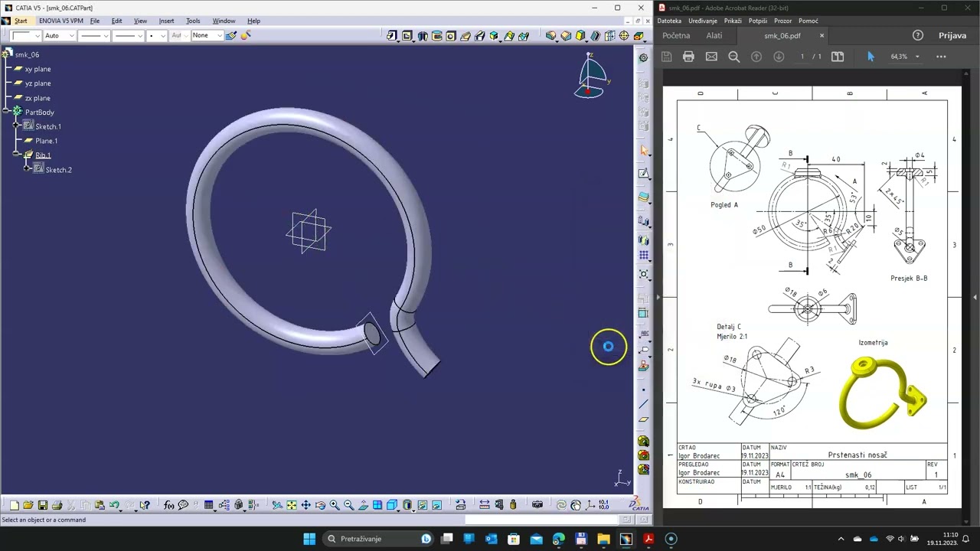Click the Sketcher icon in the right toolbar

click(x=644, y=174)
